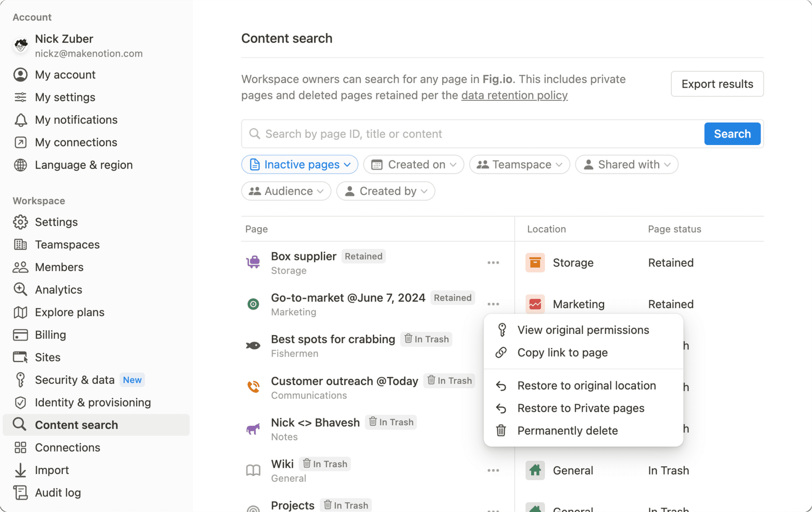The height and width of the screenshot is (512, 812).
Task: Open the Teamspace filter dropdown
Action: pyautogui.click(x=519, y=164)
